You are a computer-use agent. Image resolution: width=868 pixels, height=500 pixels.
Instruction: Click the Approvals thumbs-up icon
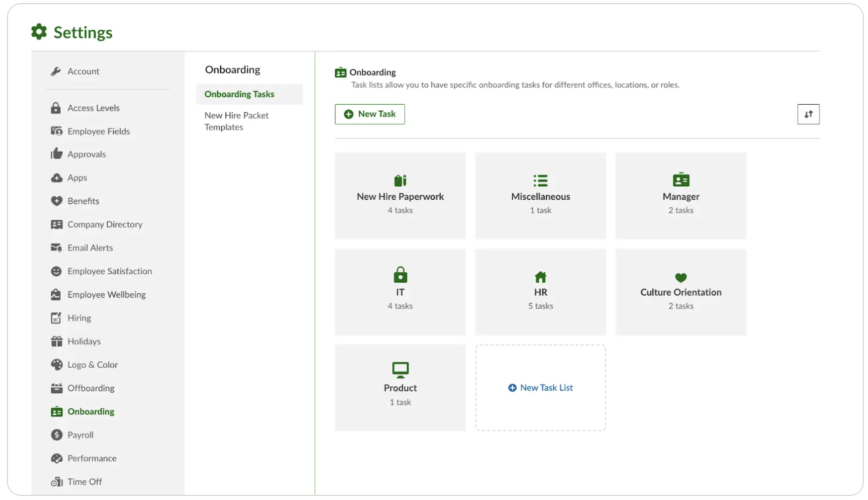(56, 154)
